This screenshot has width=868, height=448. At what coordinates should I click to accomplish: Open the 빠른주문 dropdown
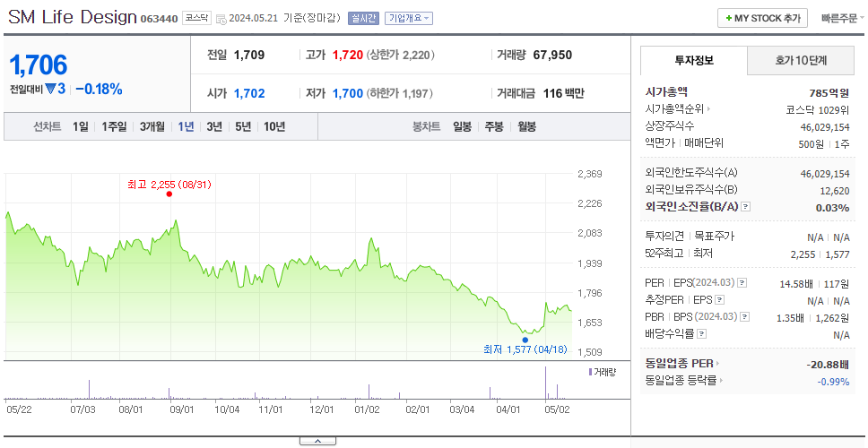coord(843,18)
